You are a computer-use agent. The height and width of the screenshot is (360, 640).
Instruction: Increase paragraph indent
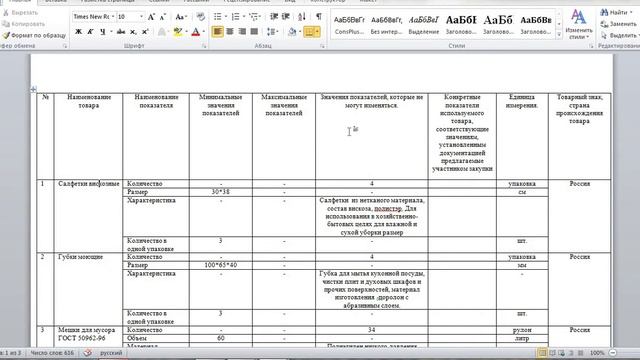click(x=286, y=17)
